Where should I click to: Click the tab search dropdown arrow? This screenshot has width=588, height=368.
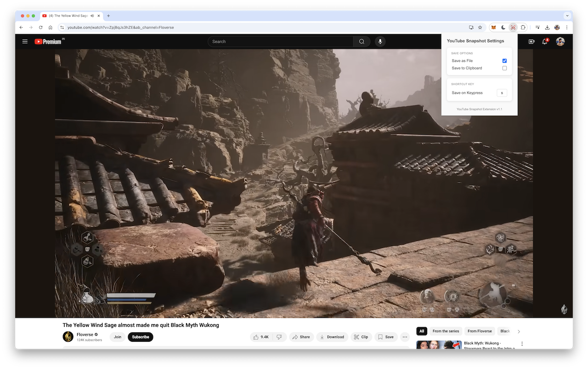pyautogui.click(x=567, y=16)
